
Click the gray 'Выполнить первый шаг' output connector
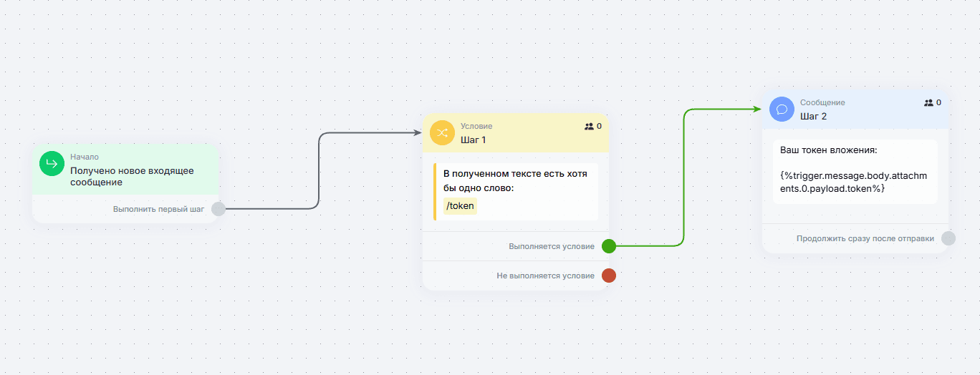(218, 209)
